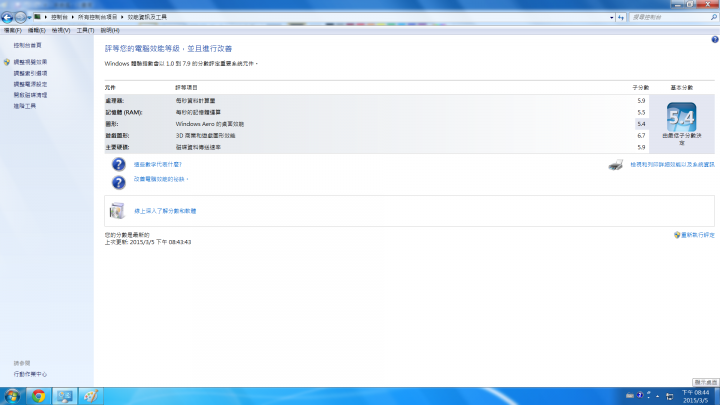720x405 pixels.
Task: Open the 檢視(V) menu
Action: coord(61,30)
